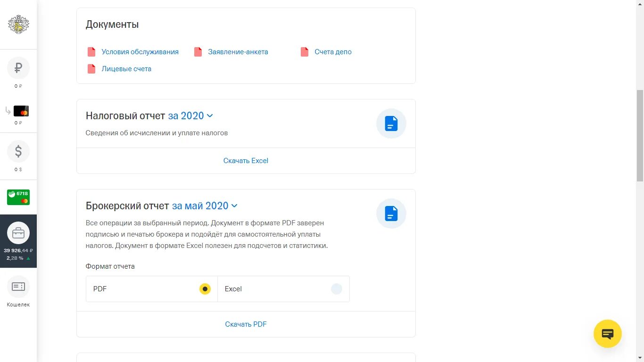
Task: Click the PDF icon beside Счета депо
Action: click(x=305, y=52)
